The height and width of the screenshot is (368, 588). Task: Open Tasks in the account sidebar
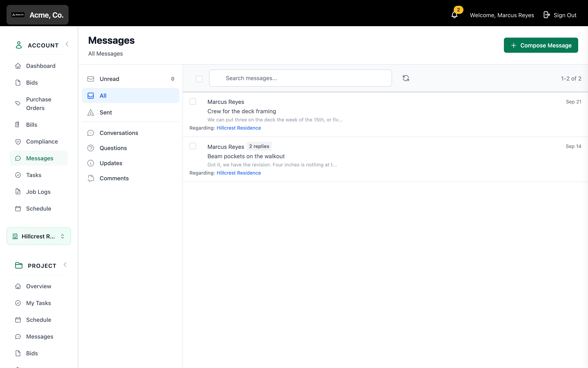[39, 175]
